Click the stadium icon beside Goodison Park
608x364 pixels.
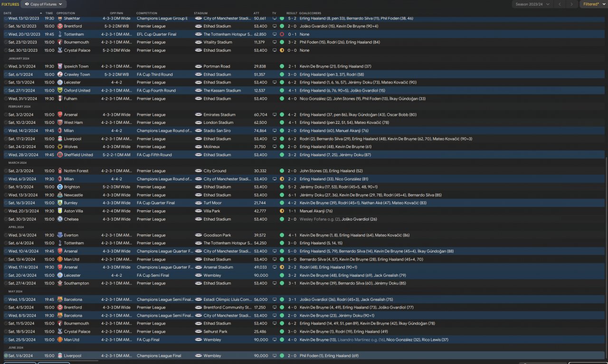199,235
